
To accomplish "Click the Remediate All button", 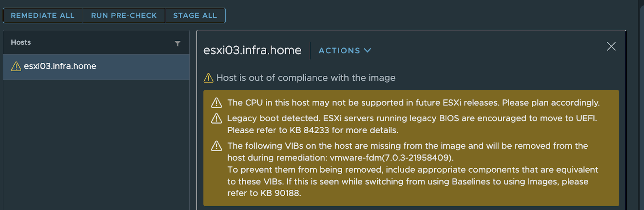I will pos(43,15).
